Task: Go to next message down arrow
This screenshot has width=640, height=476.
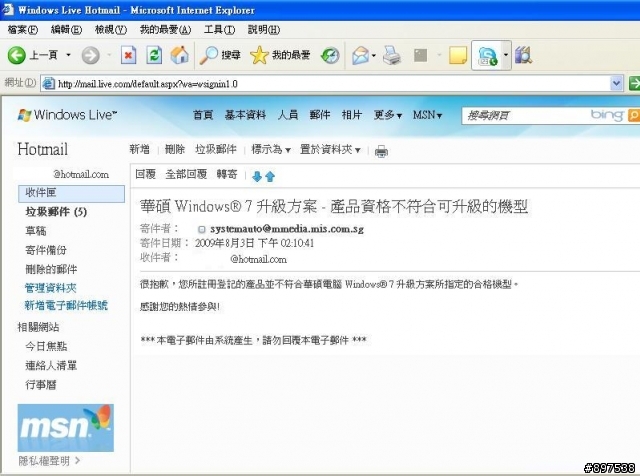Action: [x=257, y=176]
